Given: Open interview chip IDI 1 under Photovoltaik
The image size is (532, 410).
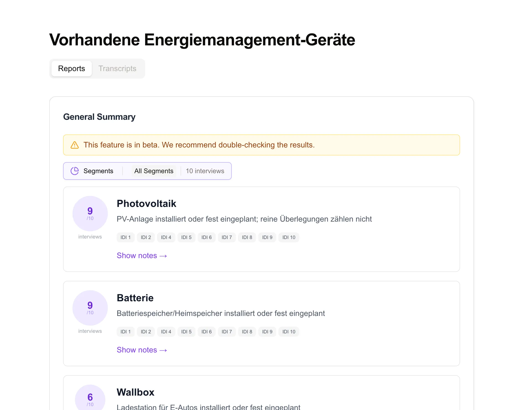Looking at the screenshot, I should point(125,237).
